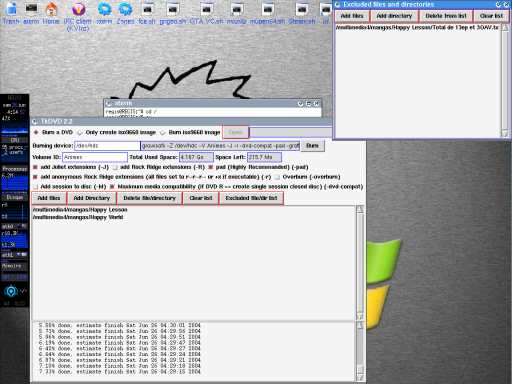Click Add Directory in tkDVD window
512x384 pixels.
click(92, 198)
